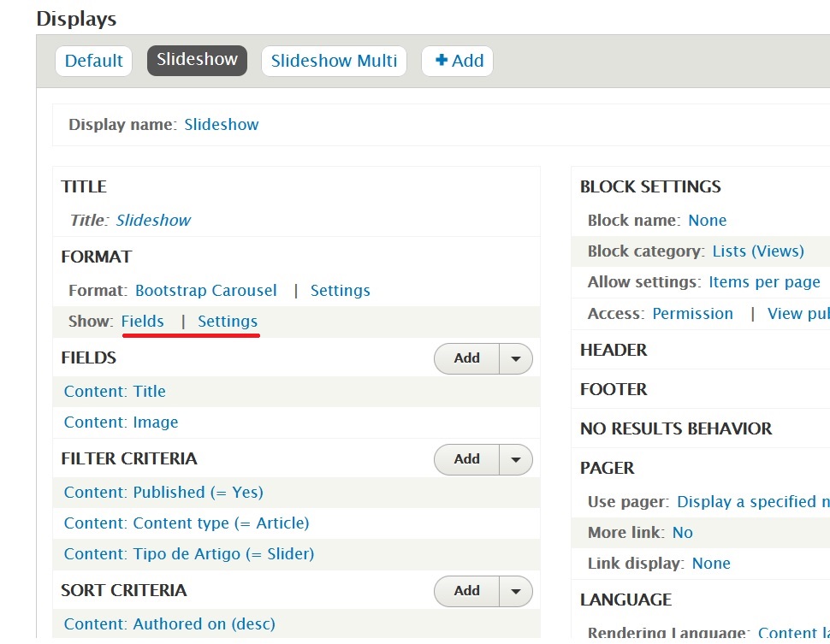The image size is (830, 644).
Task: Open the Bootstrap Carousel format link
Action: (206, 291)
